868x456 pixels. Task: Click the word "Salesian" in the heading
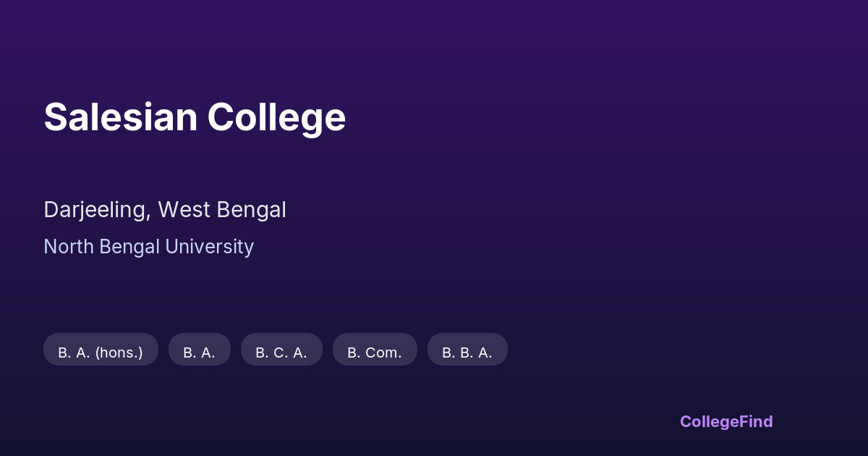click(120, 117)
